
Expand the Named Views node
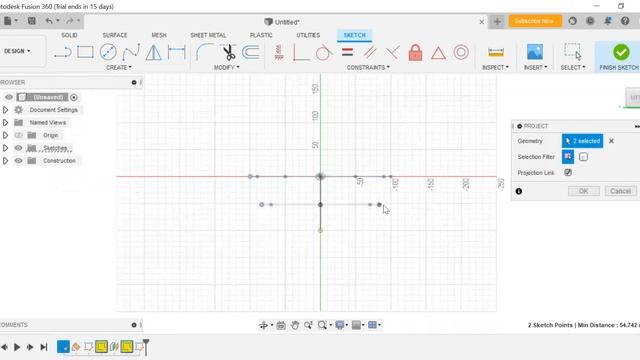point(5,122)
